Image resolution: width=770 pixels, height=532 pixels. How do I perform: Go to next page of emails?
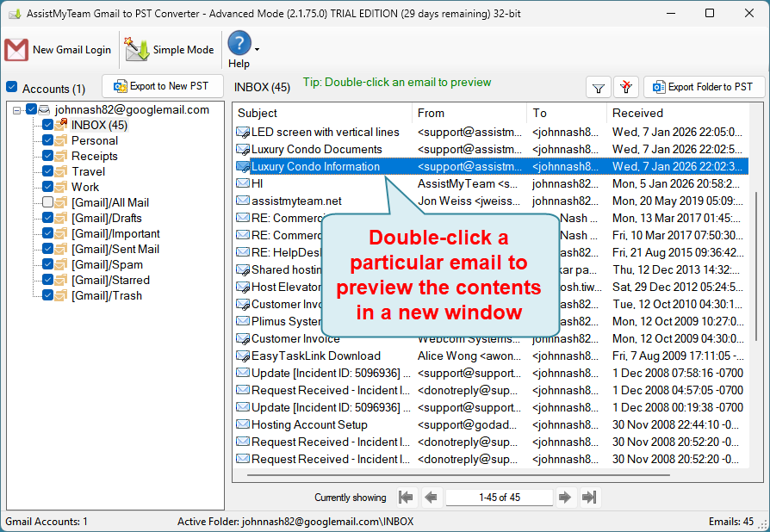(565, 498)
